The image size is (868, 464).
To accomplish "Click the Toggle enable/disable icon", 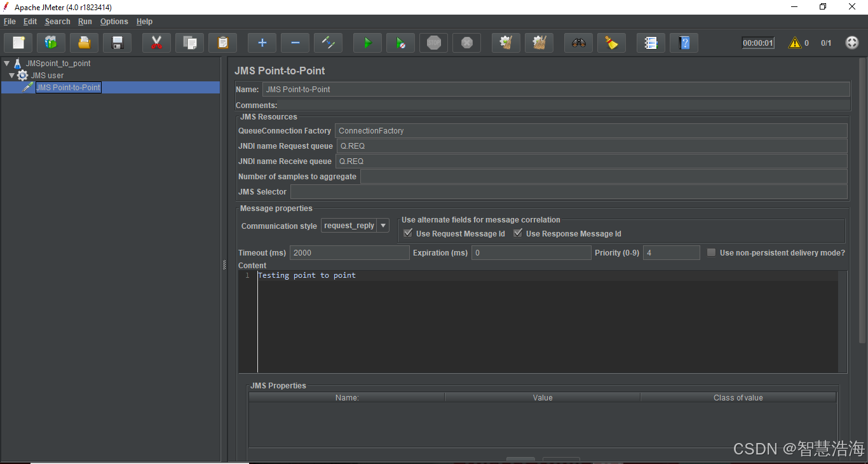I will [329, 43].
